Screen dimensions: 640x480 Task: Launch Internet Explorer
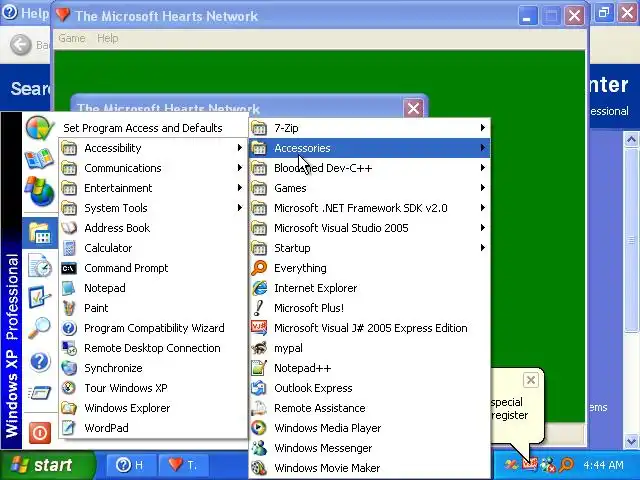[x=369, y=288]
